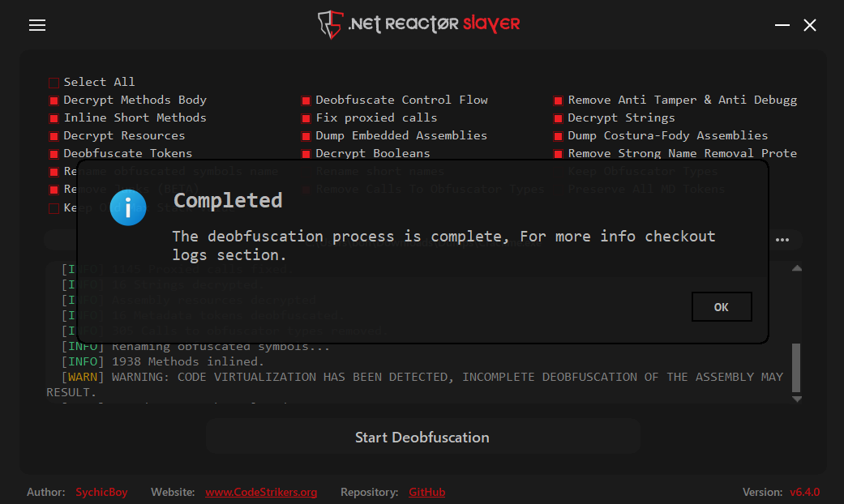This screenshot has height=504, width=844.
Task: Click the log scroll up arrow
Action: pyautogui.click(x=796, y=268)
